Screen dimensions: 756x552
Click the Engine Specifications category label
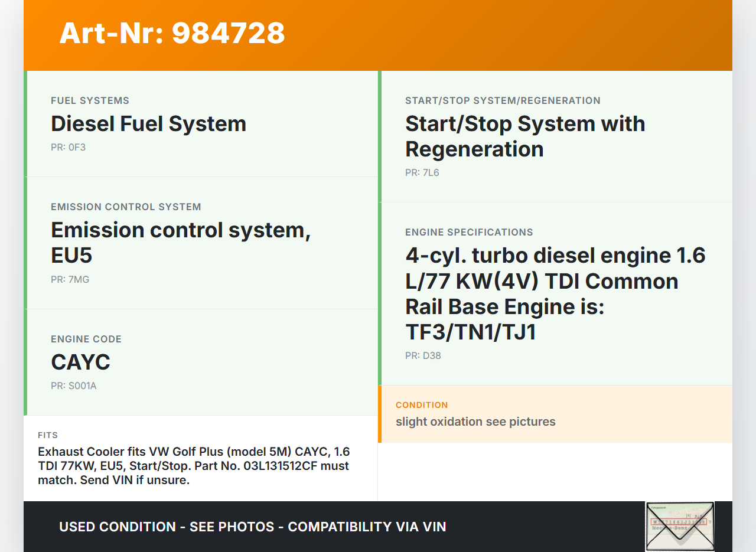[x=469, y=232]
